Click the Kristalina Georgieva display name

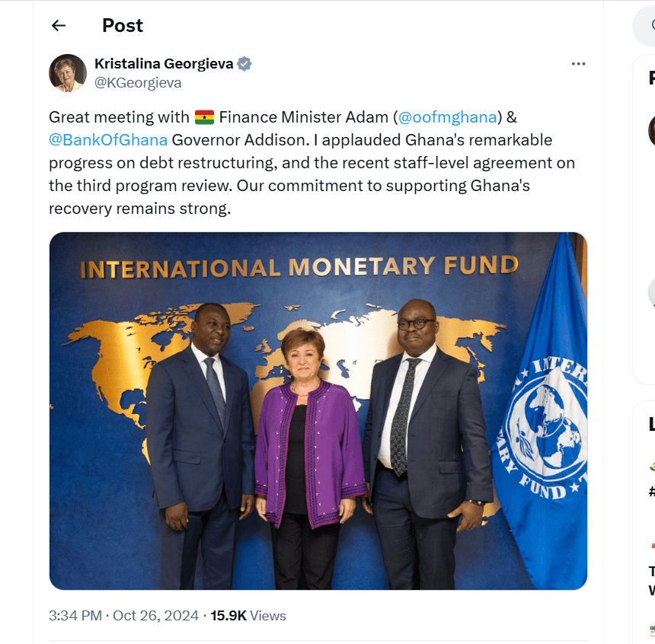[x=164, y=64]
